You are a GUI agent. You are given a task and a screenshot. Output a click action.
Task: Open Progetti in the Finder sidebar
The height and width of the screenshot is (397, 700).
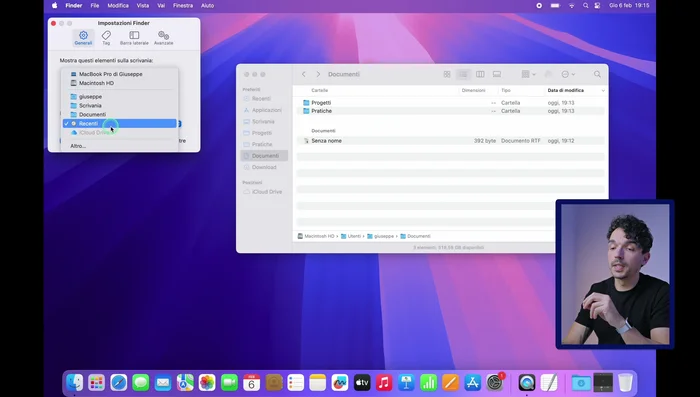pos(264,133)
